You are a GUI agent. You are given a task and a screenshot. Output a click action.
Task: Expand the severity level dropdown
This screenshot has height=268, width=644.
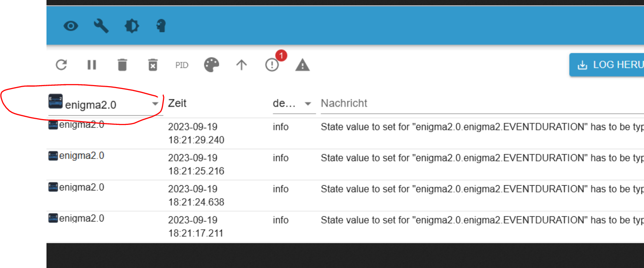pos(293,103)
